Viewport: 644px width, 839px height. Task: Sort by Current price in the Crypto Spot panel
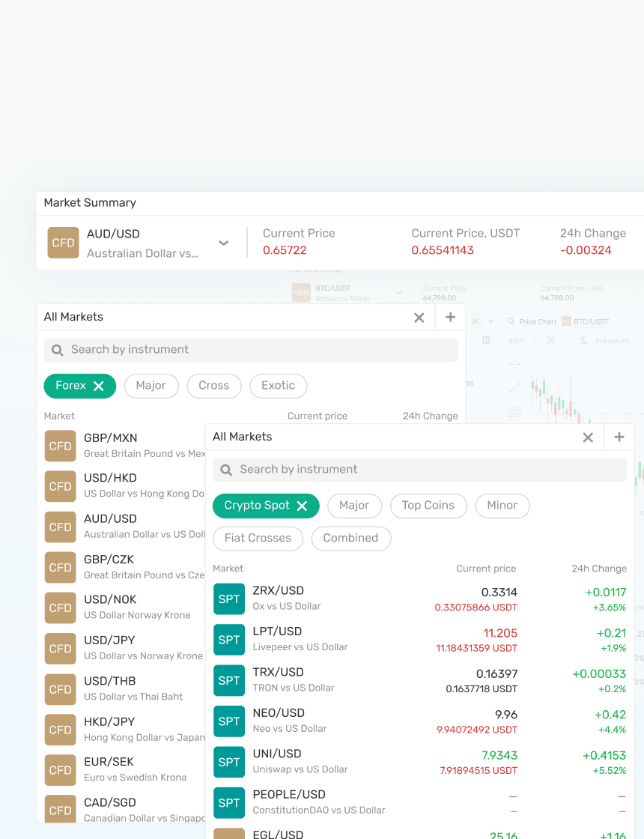(x=486, y=569)
